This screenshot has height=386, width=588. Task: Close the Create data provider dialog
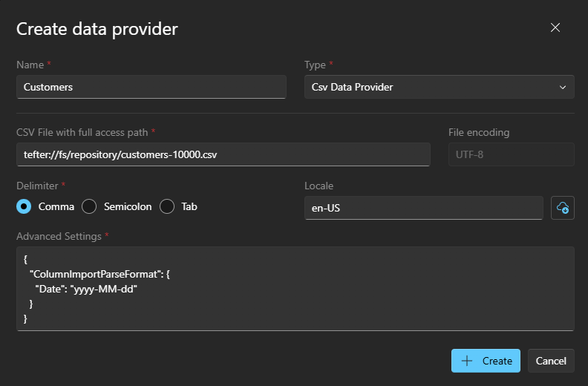point(555,27)
